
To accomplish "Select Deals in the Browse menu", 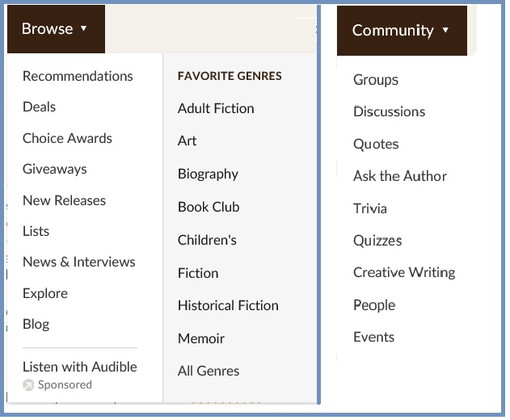I will coord(39,107).
